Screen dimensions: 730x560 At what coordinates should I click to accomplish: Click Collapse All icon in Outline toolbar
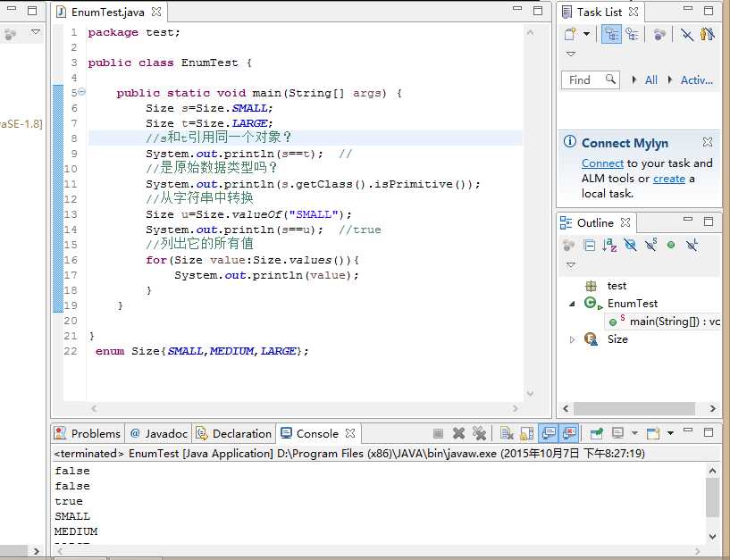[x=590, y=246]
